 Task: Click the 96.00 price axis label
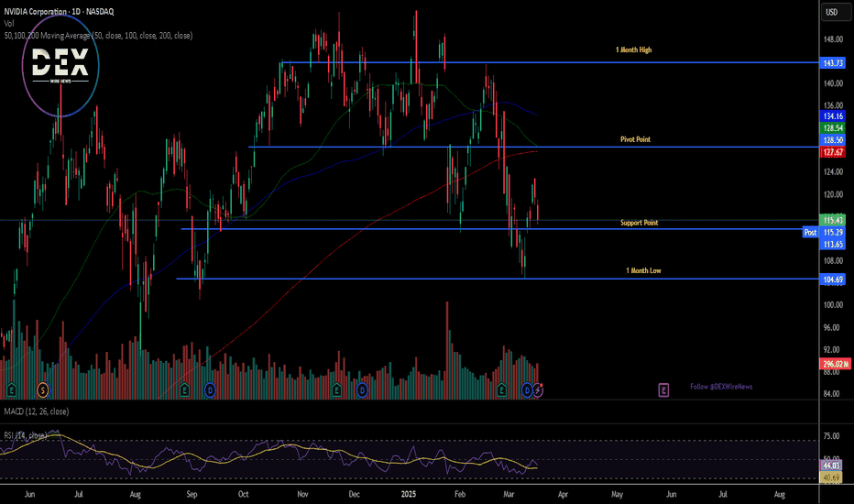point(832,327)
